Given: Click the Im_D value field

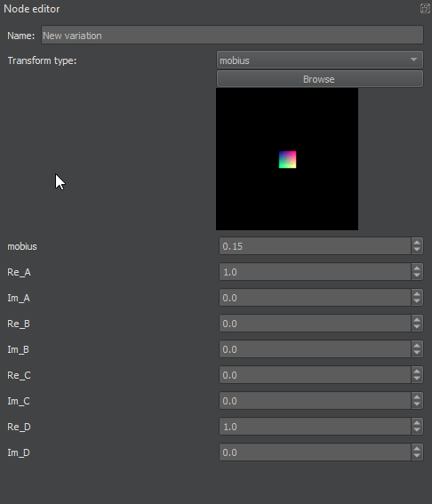Looking at the screenshot, I should (x=315, y=452).
